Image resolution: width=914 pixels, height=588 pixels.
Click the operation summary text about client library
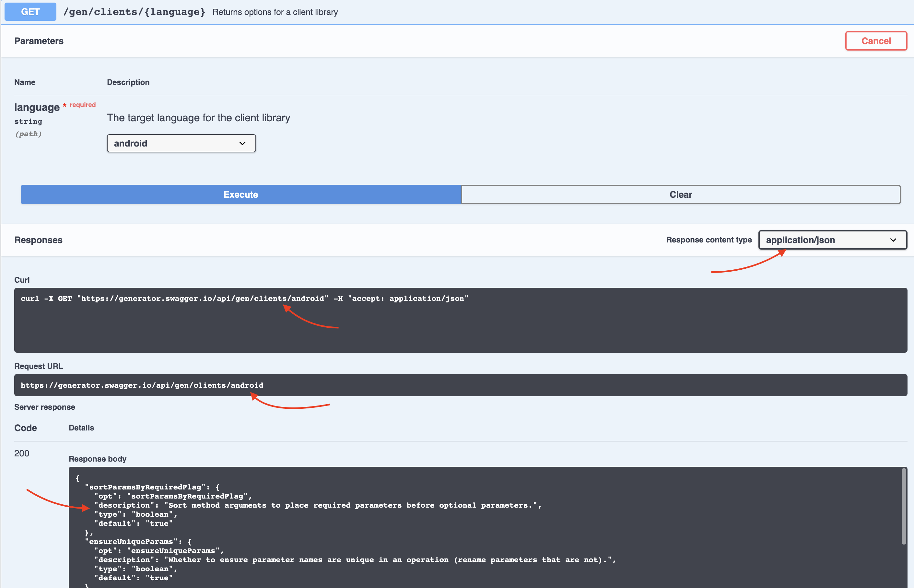(x=275, y=12)
